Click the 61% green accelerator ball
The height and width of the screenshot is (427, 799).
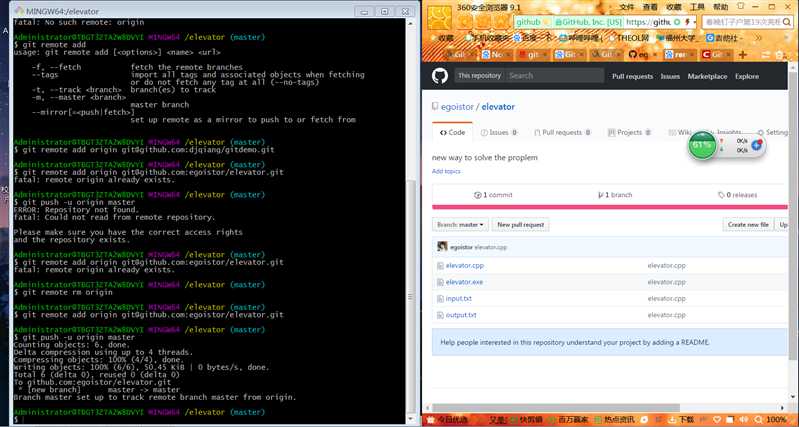click(703, 145)
